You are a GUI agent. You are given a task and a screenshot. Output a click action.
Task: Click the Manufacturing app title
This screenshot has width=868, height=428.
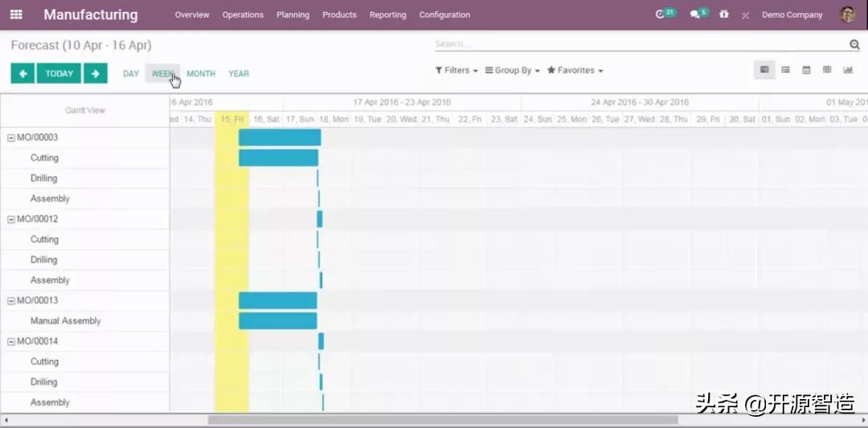[90, 15]
